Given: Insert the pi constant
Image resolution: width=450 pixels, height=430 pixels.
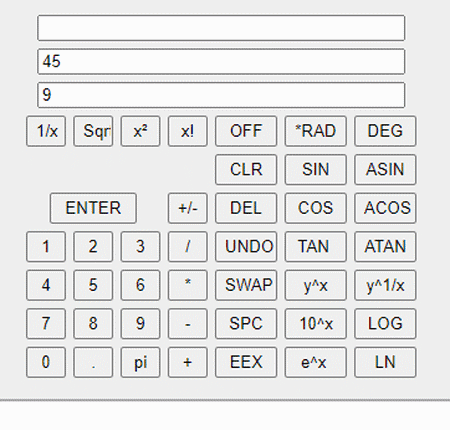Looking at the screenshot, I should (x=140, y=362).
